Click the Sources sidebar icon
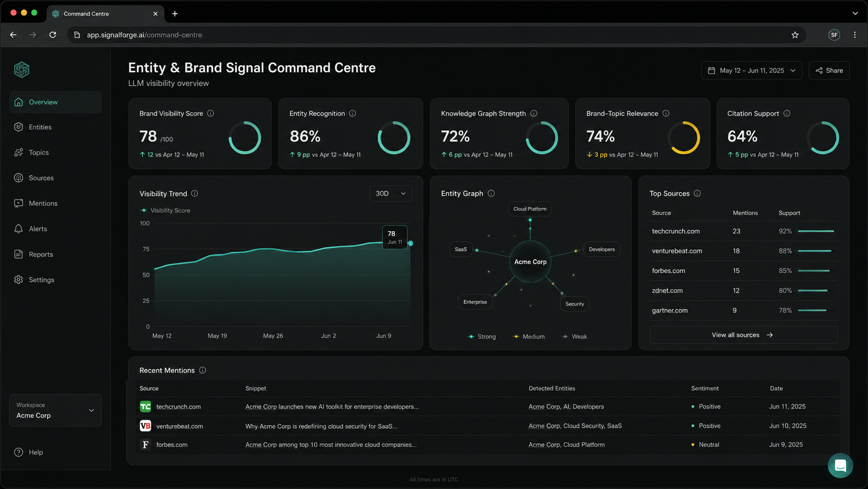Viewport: 868px width, 489px height. 19,178
